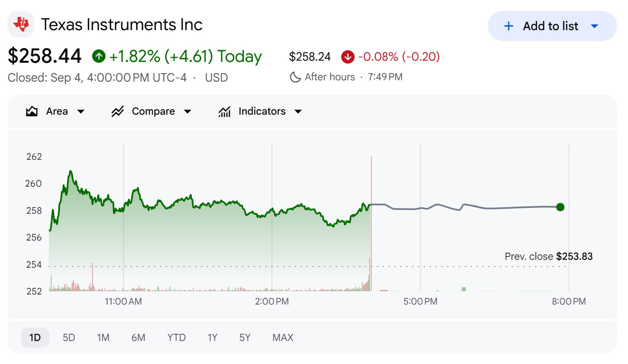The width and height of the screenshot is (628, 364).
Task: Click the green up-arrow gain icon
Action: click(99, 56)
